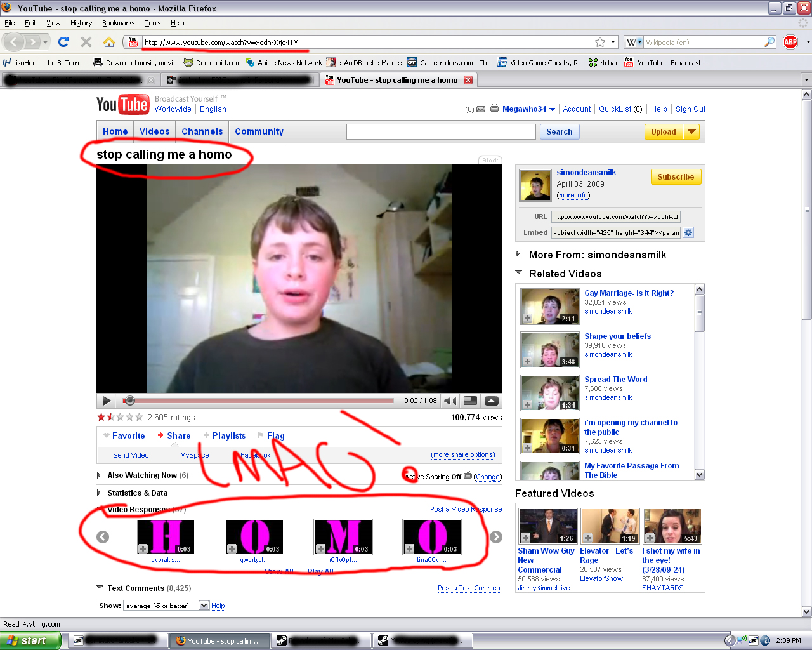
Task: Add Gay Marriage video to QuickList
Action: [527, 318]
